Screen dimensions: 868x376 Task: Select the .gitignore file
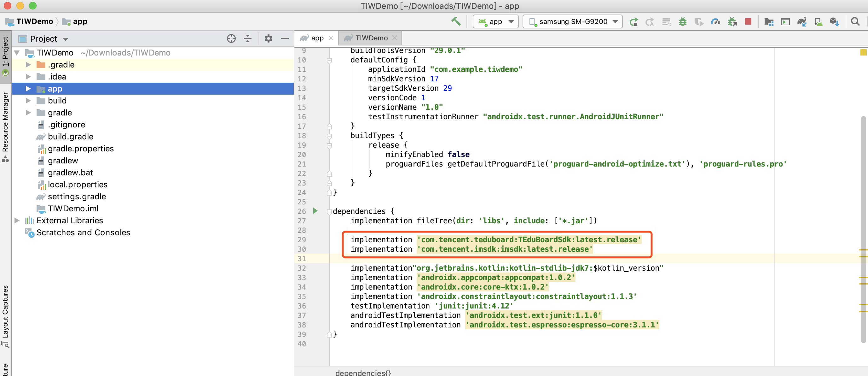(x=67, y=125)
